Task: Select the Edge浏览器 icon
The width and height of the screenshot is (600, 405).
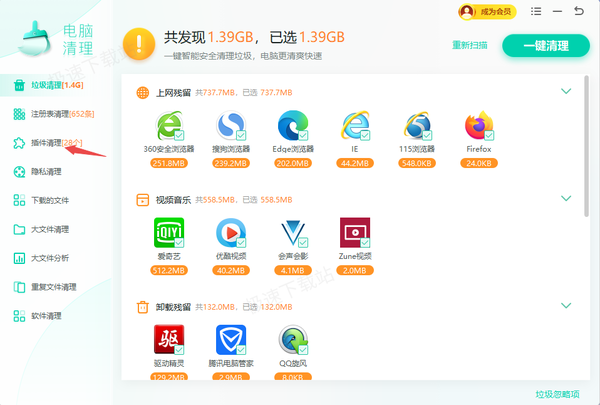Action: tap(293, 125)
